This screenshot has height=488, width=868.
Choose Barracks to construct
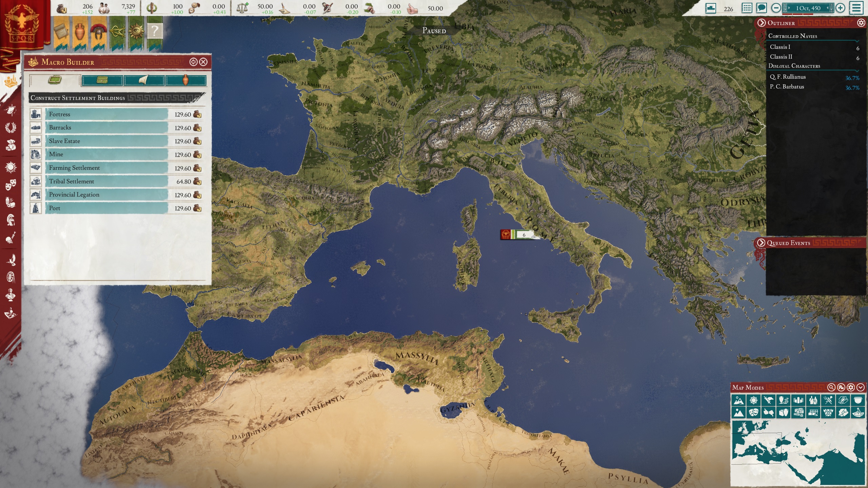point(116,128)
